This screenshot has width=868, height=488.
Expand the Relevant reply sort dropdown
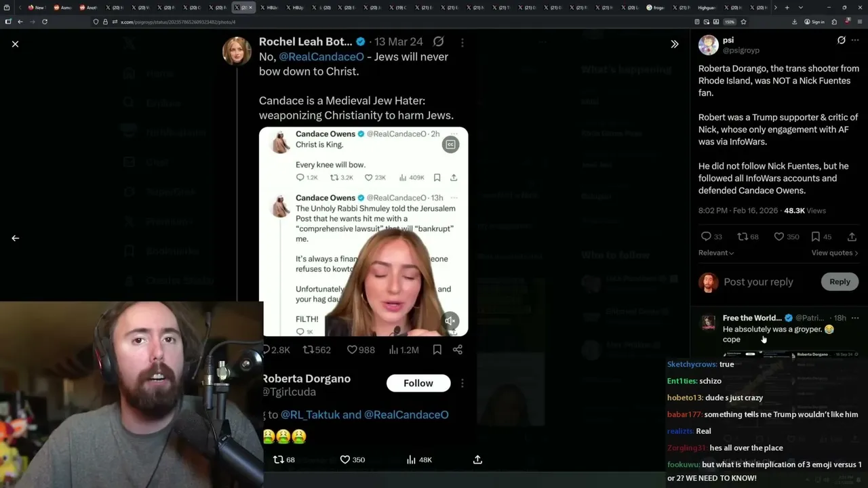point(716,253)
